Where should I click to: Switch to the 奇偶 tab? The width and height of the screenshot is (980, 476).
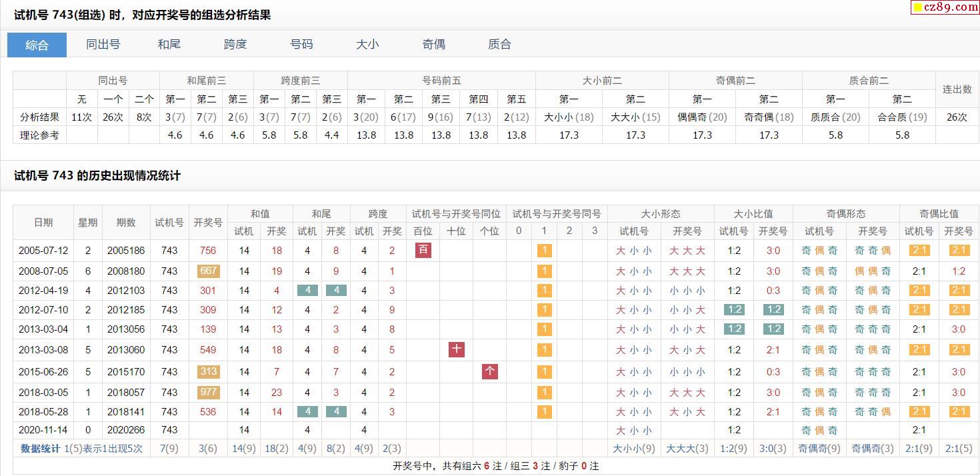click(x=433, y=45)
